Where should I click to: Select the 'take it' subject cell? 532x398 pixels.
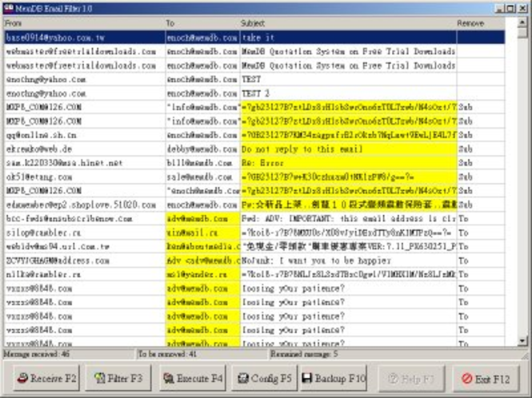coord(348,38)
